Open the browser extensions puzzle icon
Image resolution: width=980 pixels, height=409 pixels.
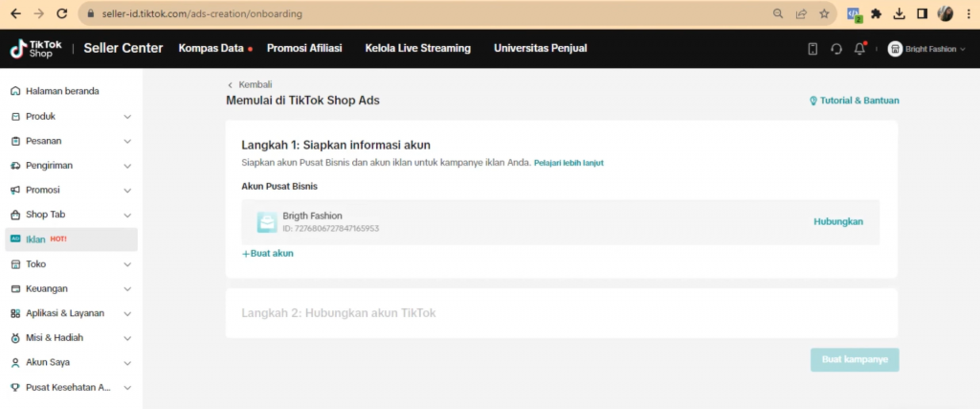point(876,14)
